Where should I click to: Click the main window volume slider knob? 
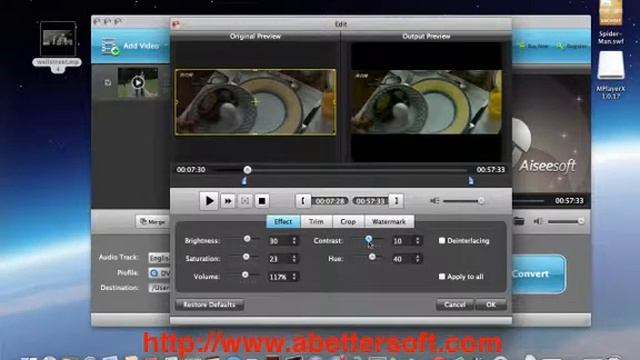coord(580,221)
